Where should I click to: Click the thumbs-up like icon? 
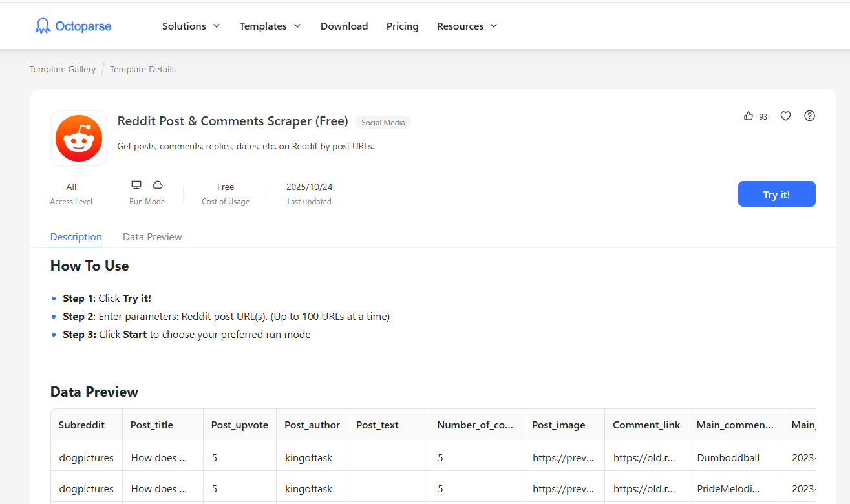[748, 116]
